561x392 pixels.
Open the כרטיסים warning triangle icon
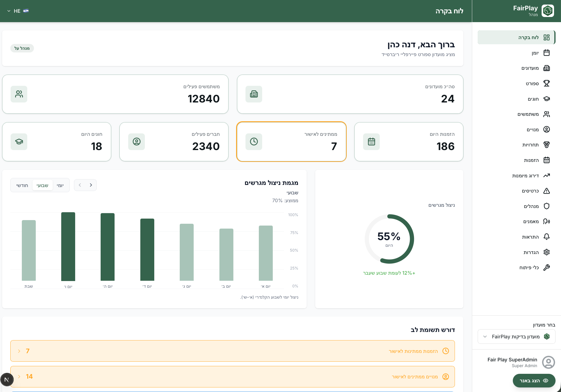(546, 191)
